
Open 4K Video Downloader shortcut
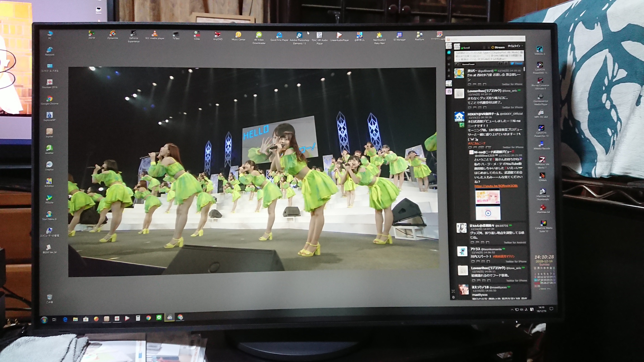tap(259, 38)
